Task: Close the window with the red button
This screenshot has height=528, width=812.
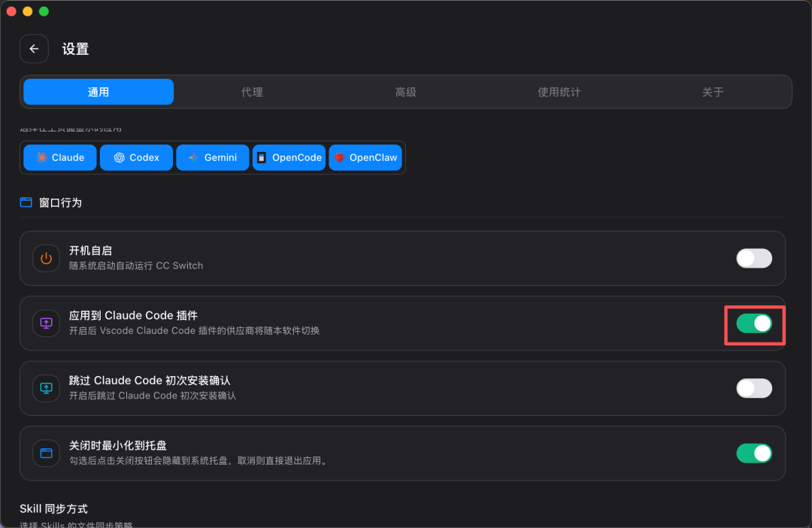Action: tap(11, 11)
